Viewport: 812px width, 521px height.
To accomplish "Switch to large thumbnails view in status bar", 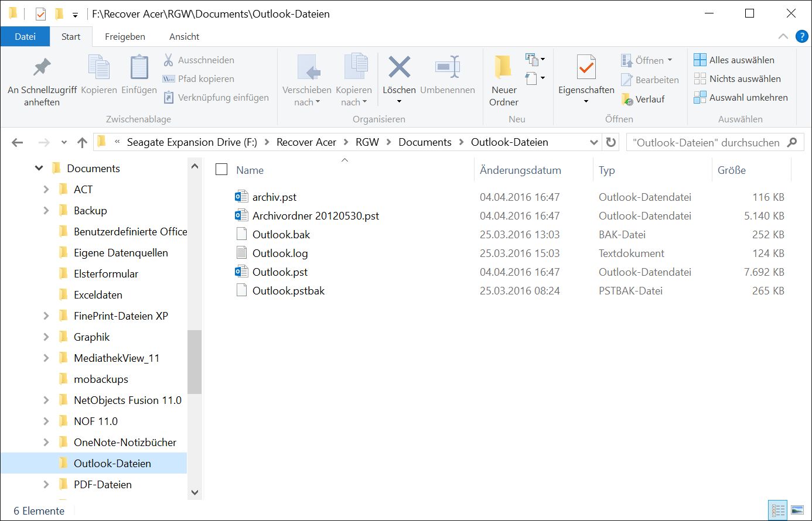I will coord(797,510).
